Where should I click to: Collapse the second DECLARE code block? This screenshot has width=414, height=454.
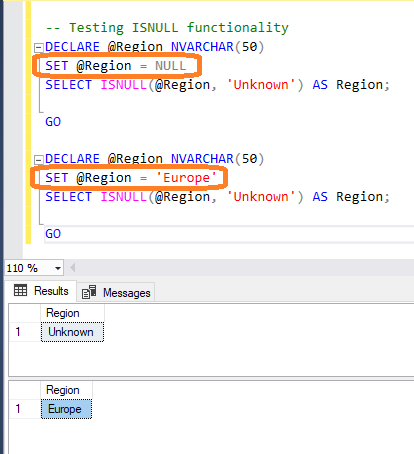39,160
